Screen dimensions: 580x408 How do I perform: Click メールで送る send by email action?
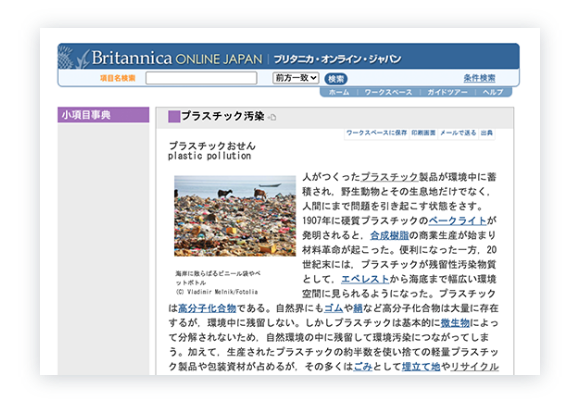[458, 133]
